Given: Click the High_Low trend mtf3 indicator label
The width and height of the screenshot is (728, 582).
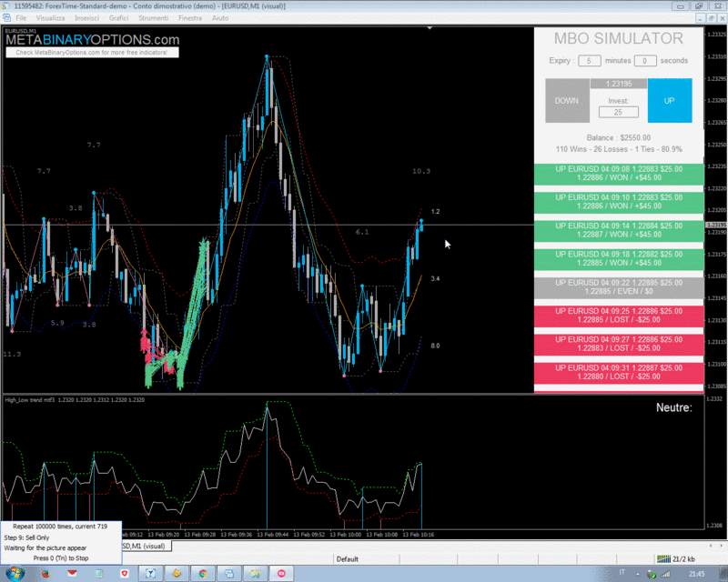Looking at the screenshot, I should (75, 399).
